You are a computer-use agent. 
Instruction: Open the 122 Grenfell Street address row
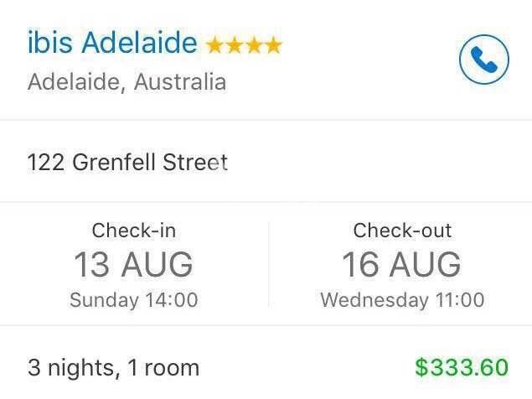click(127, 162)
